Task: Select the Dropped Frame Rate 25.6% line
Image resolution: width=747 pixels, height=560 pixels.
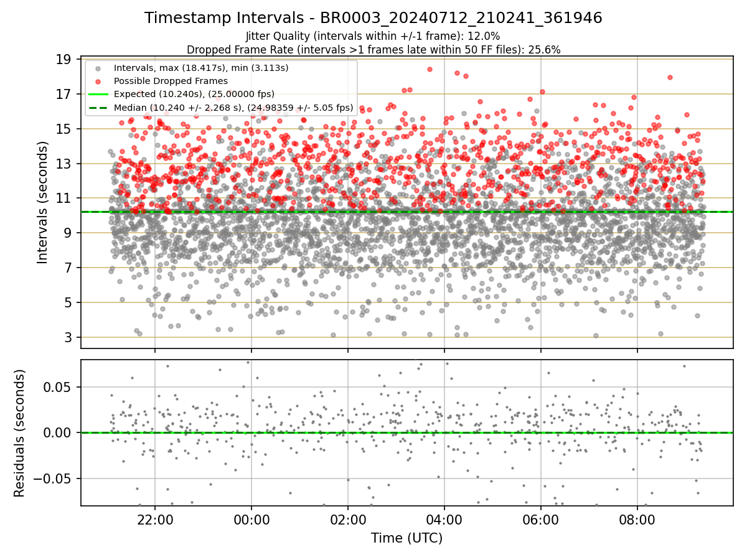Action: point(374,49)
